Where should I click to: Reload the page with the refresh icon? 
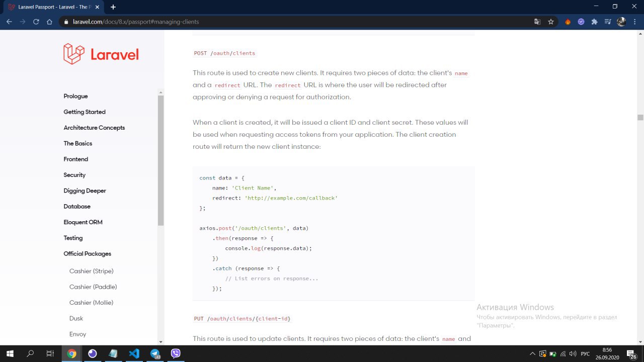tap(36, 22)
